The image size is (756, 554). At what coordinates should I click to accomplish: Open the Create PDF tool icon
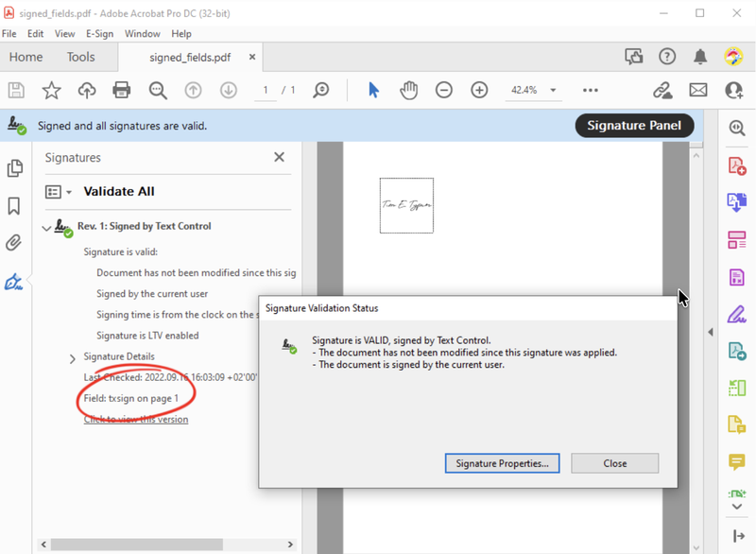tap(737, 166)
